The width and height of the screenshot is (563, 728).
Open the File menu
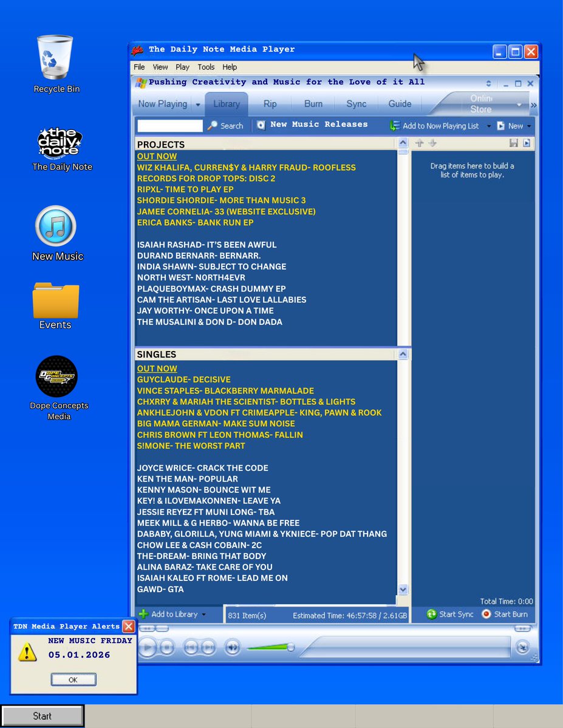point(139,67)
